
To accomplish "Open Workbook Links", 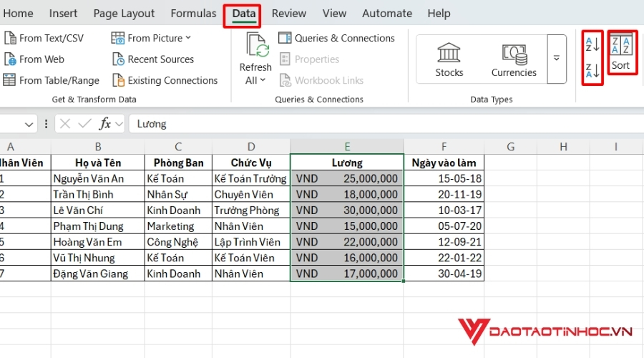I will [x=321, y=80].
